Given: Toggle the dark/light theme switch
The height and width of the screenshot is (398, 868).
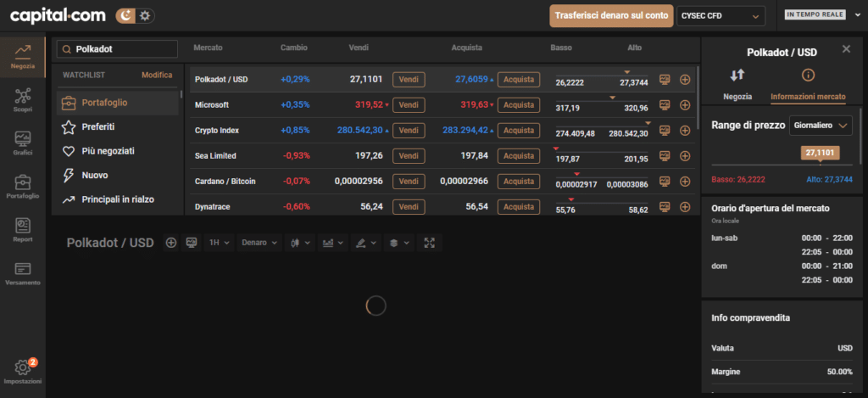Looking at the screenshot, I should click(135, 16).
